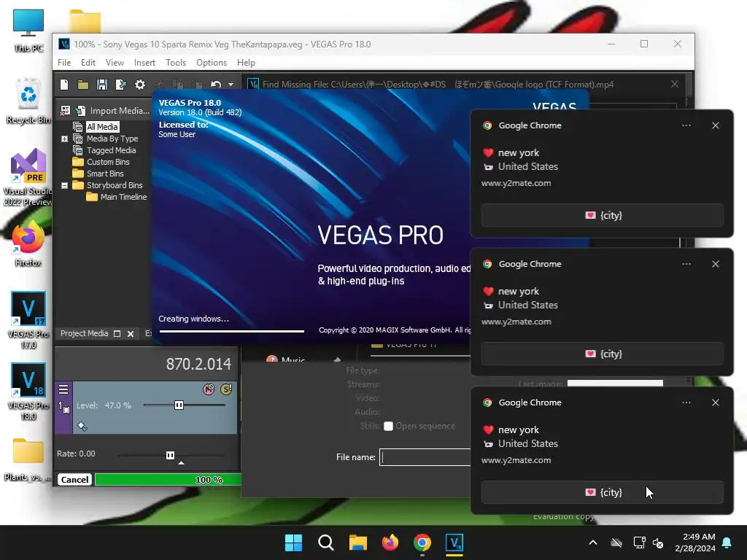Open the File menu
This screenshot has height=560, width=747.
[64, 63]
